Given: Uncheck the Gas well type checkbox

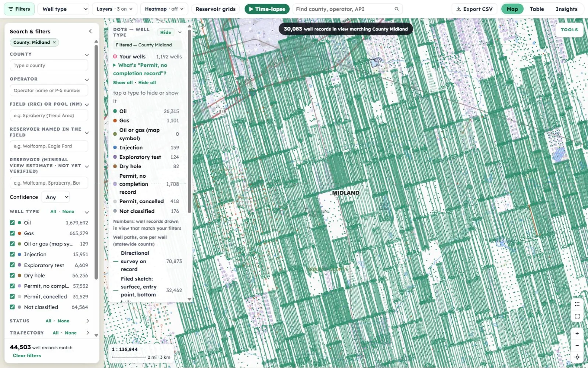Looking at the screenshot, I should 12,233.
